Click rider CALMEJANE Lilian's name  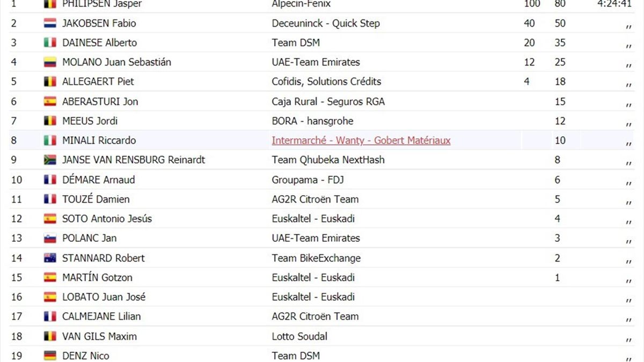[x=101, y=316]
